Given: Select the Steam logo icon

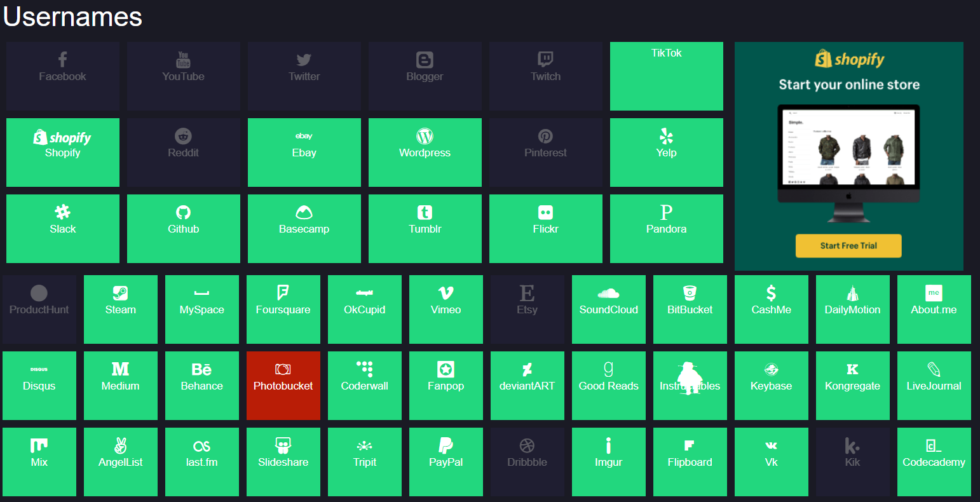Looking at the screenshot, I should (120, 293).
